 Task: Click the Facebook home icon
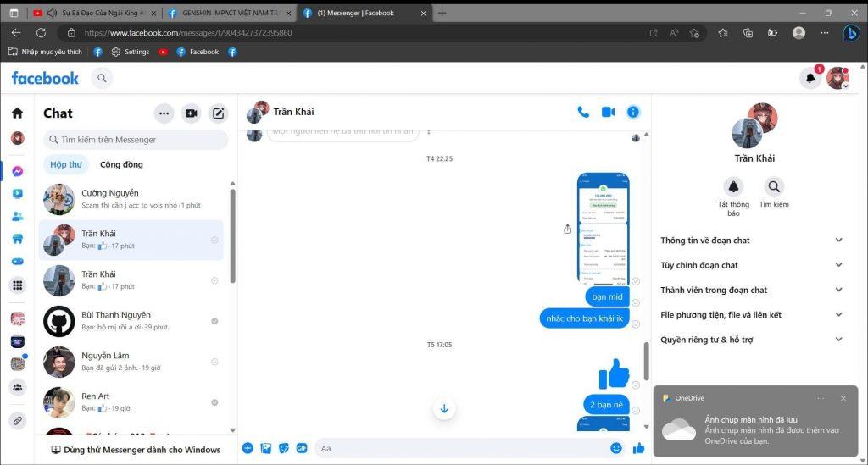pyautogui.click(x=17, y=113)
